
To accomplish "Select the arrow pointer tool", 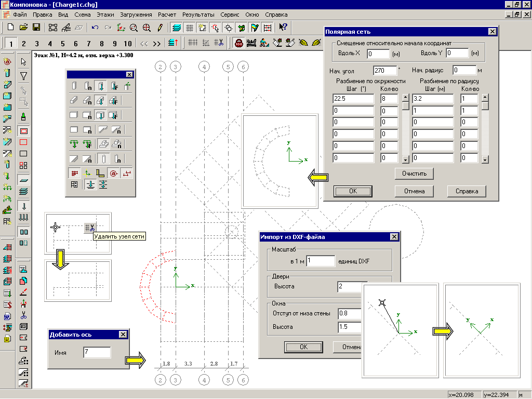I will point(23,62).
